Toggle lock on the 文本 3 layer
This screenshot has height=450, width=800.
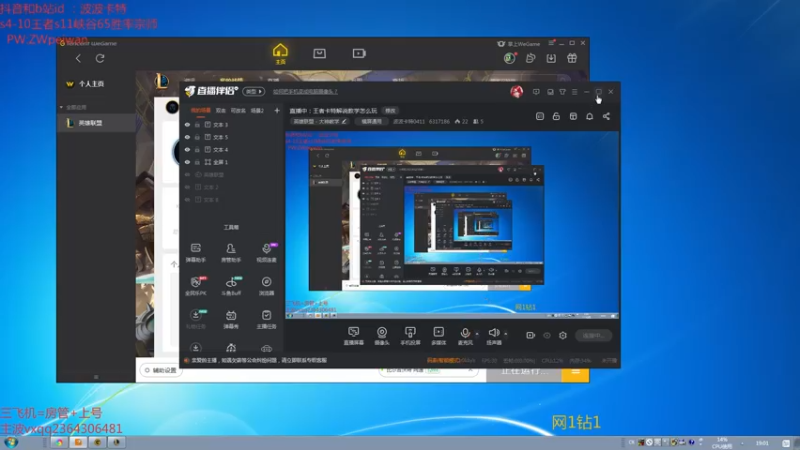[x=197, y=124]
